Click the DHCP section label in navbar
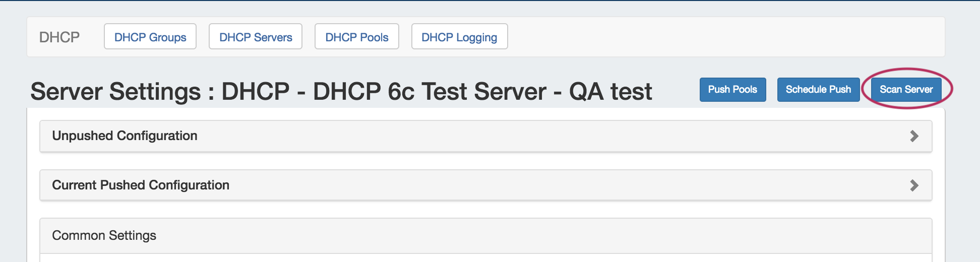 pos(59,37)
